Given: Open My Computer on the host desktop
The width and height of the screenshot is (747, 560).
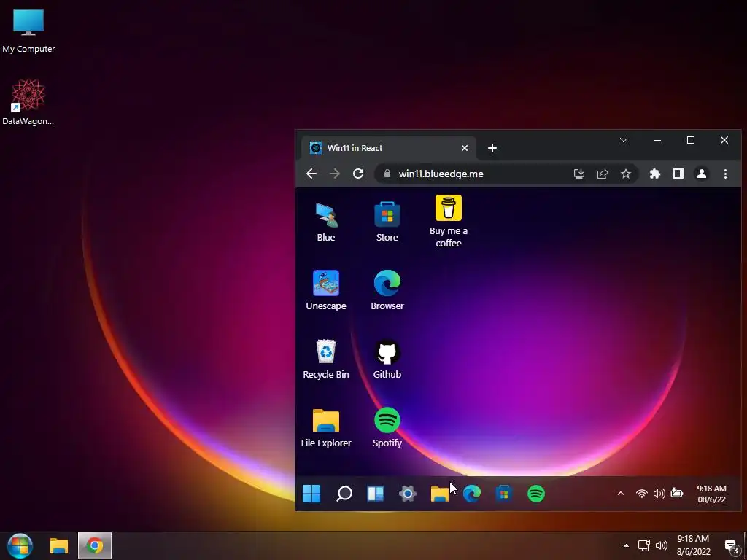Looking at the screenshot, I should click(x=28, y=31).
